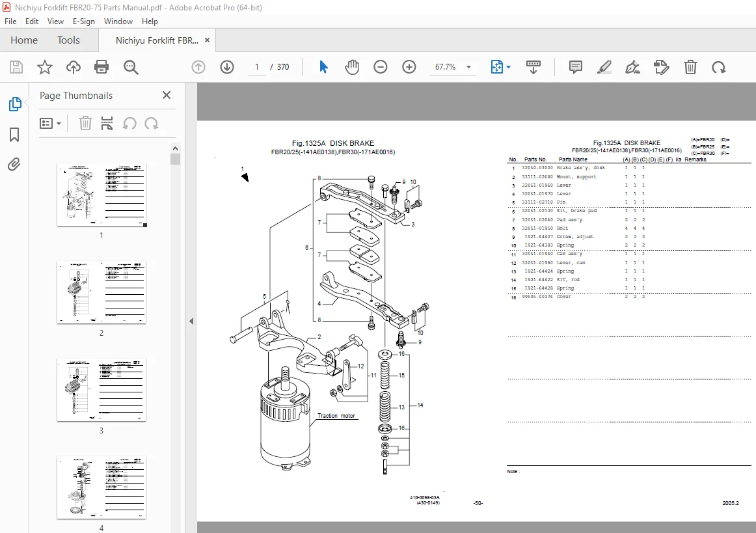Screen dimensions: 756x533
Task: Click the rotate page icon in the main toolbar
Action: pos(719,67)
